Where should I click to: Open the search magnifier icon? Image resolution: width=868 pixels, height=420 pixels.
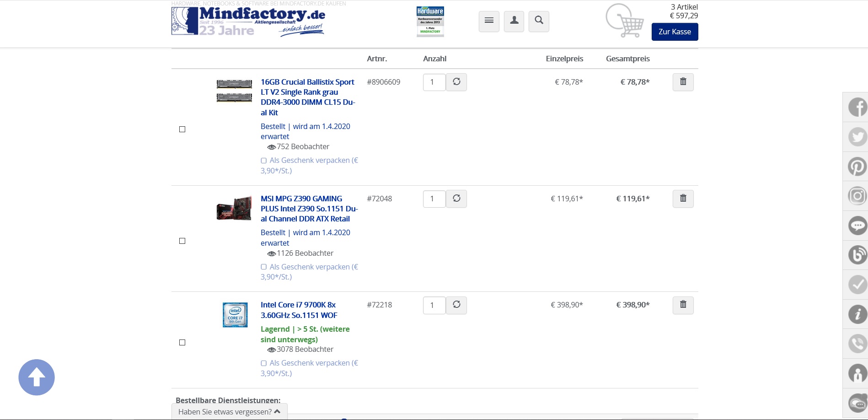click(539, 21)
